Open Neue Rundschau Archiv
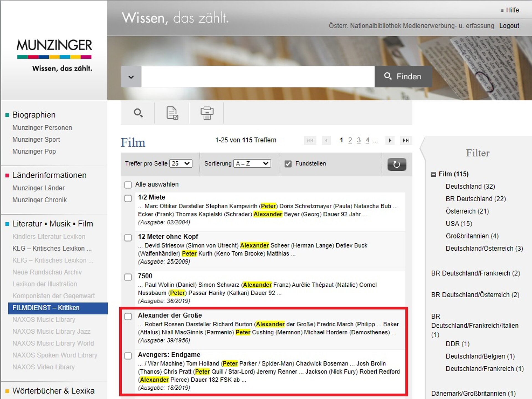Screen dimensions: 532x399 tap(47, 272)
